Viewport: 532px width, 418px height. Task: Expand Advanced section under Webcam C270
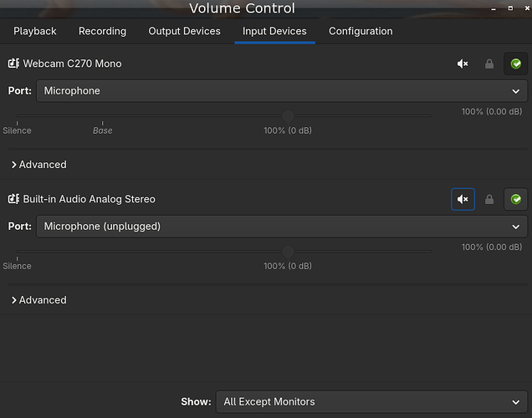(38, 165)
